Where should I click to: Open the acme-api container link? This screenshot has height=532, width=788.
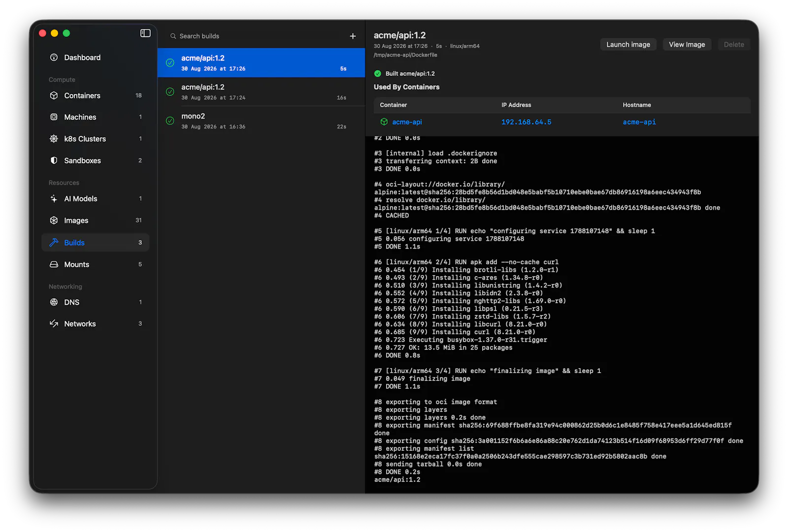click(x=407, y=122)
